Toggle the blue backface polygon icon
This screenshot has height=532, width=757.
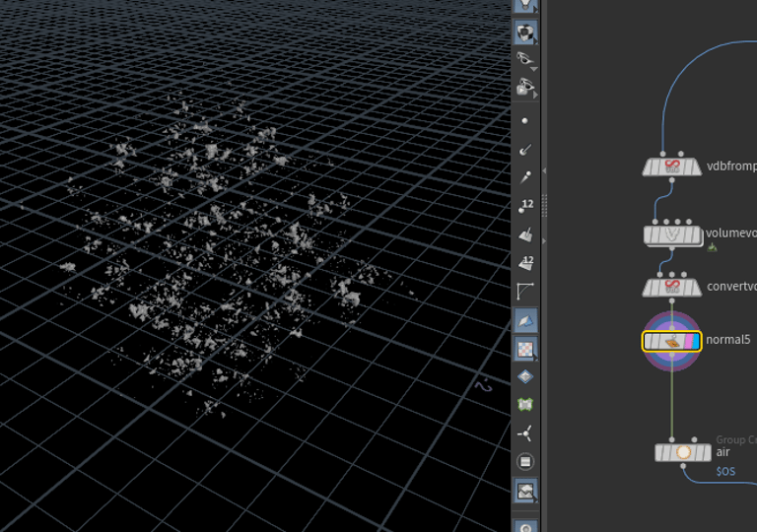pyautogui.click(x=525, y=320)
